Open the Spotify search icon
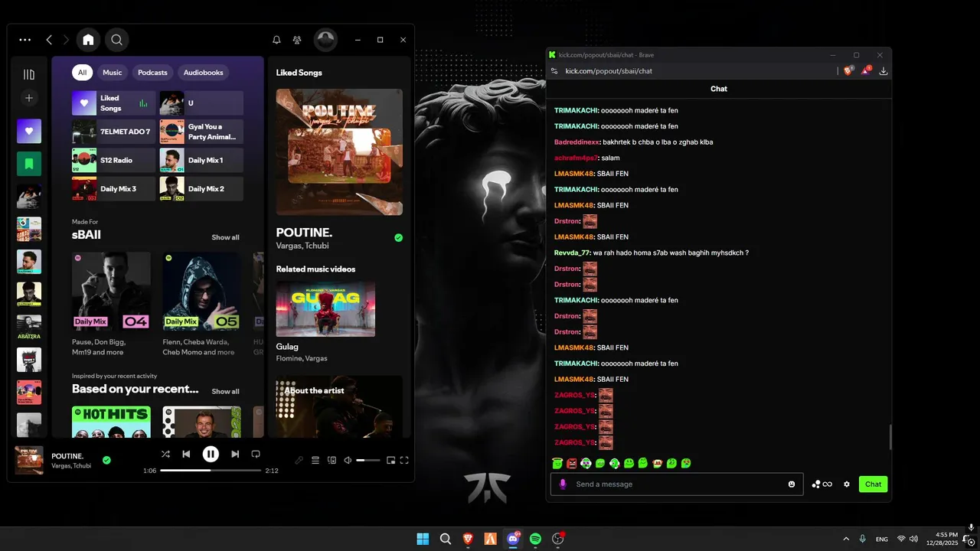 tap(116, 40)
